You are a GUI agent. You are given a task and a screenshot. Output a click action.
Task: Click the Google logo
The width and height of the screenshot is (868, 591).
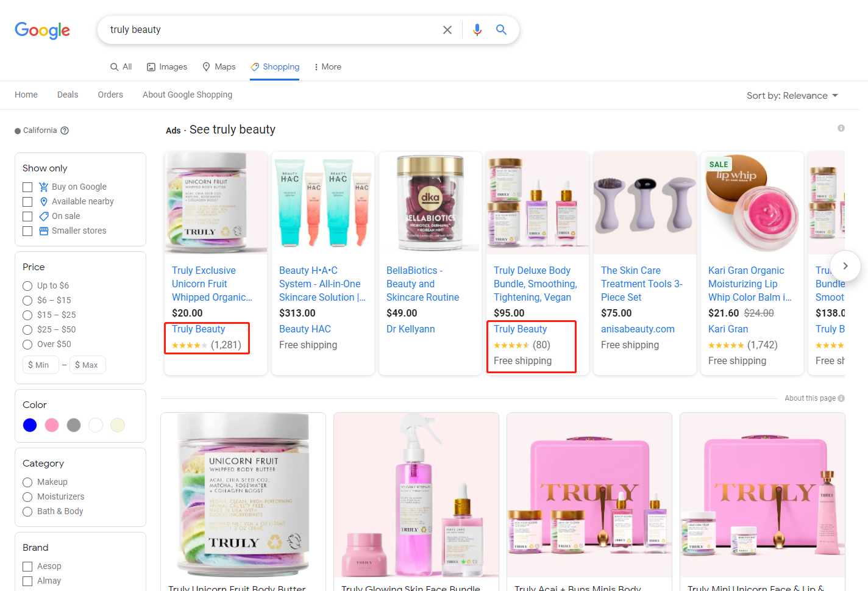click(42, 30)
